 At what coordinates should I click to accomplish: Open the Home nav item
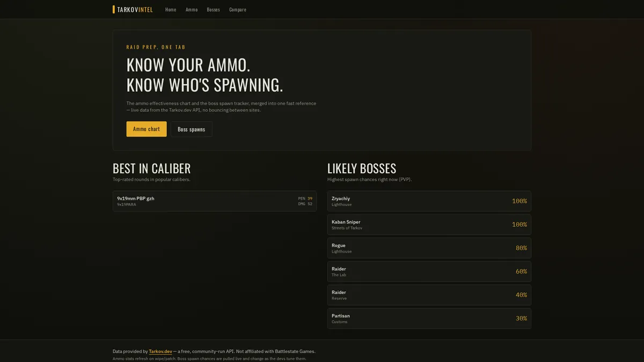pos(171,10)
